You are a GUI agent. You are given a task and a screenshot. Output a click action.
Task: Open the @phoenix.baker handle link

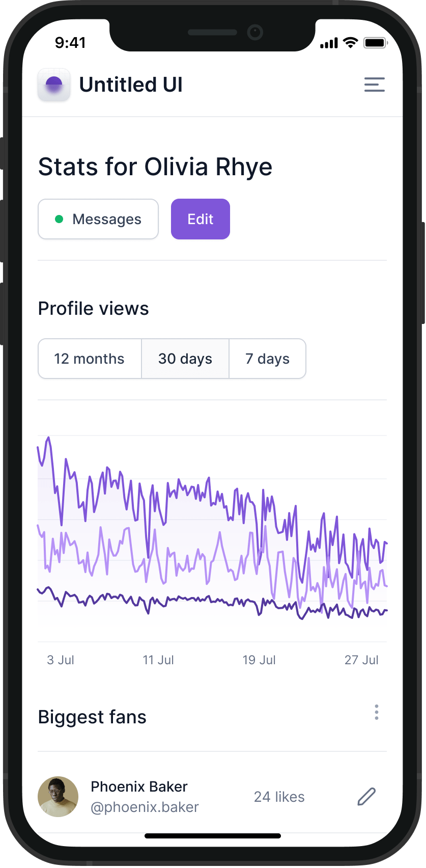[145, 807]
